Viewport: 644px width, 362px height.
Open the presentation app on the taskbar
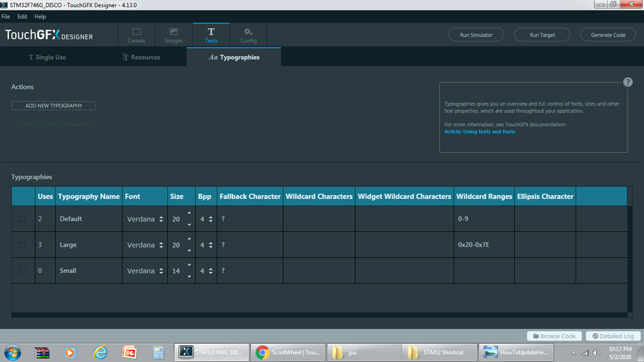130,352
